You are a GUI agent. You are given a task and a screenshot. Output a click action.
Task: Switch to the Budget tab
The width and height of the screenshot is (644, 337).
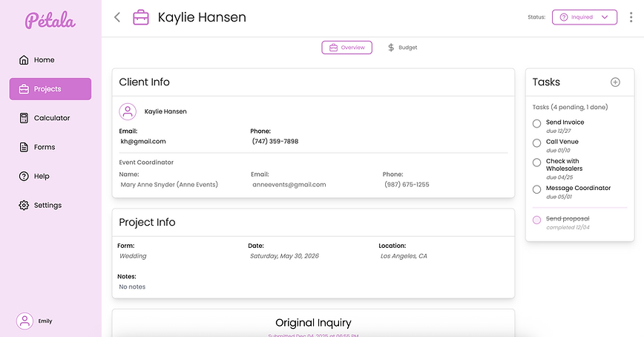pos(402,48)
